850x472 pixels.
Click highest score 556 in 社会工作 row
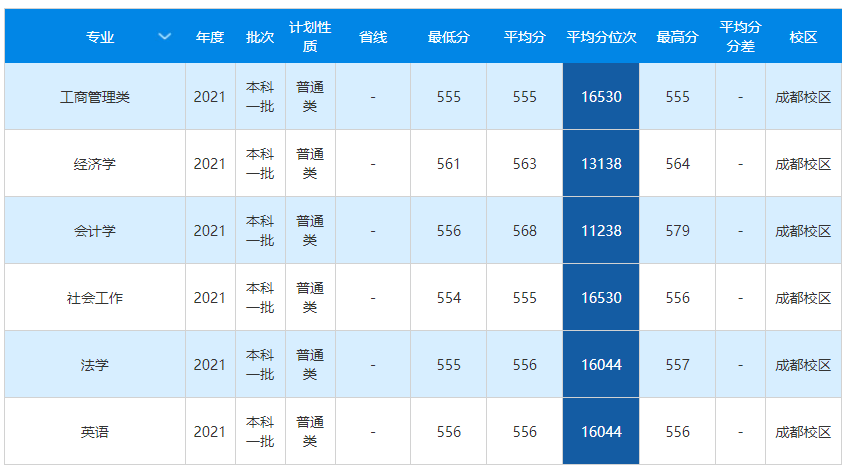[678, 298]
